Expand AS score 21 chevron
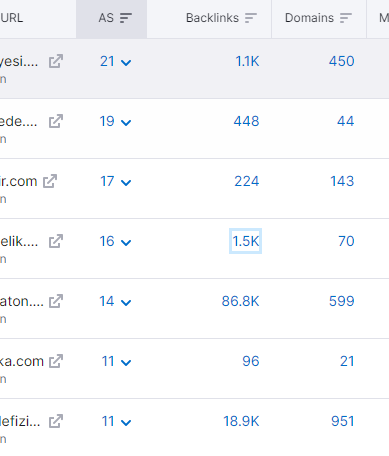Viewport: 389px width, 456px height. click(x=126, y=62)
